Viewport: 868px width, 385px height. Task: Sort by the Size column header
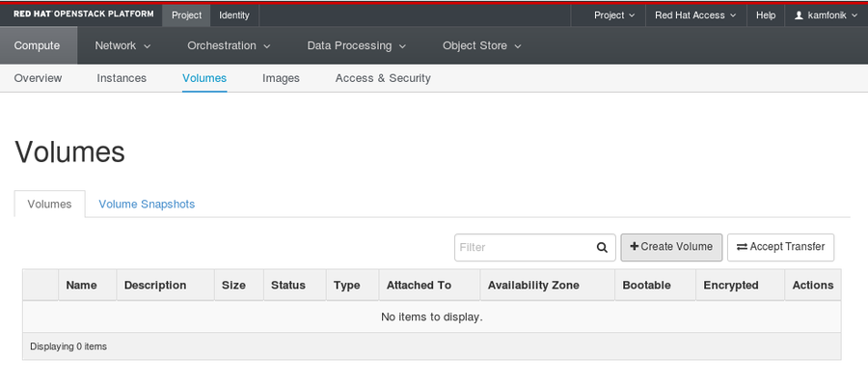(x=239, y=286)
